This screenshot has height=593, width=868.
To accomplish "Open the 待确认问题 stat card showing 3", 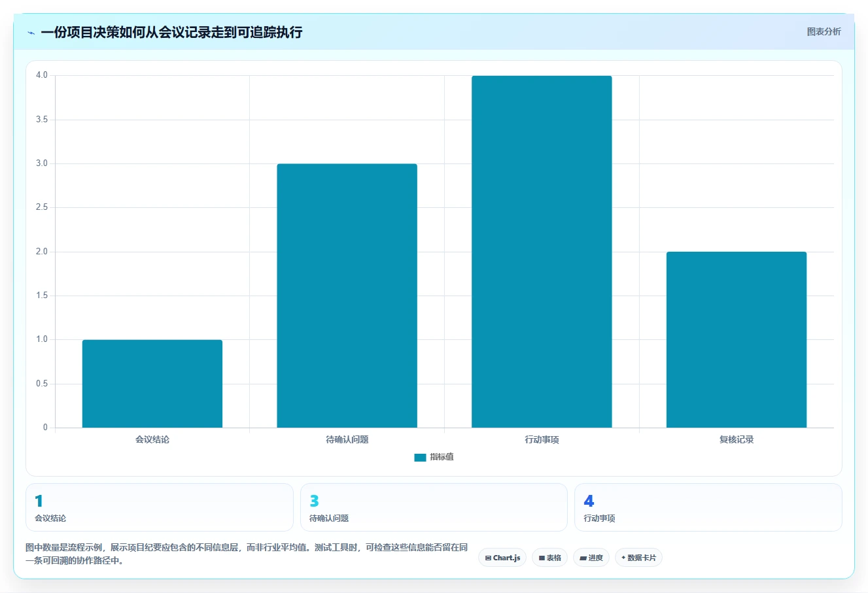I will [434, 507].
